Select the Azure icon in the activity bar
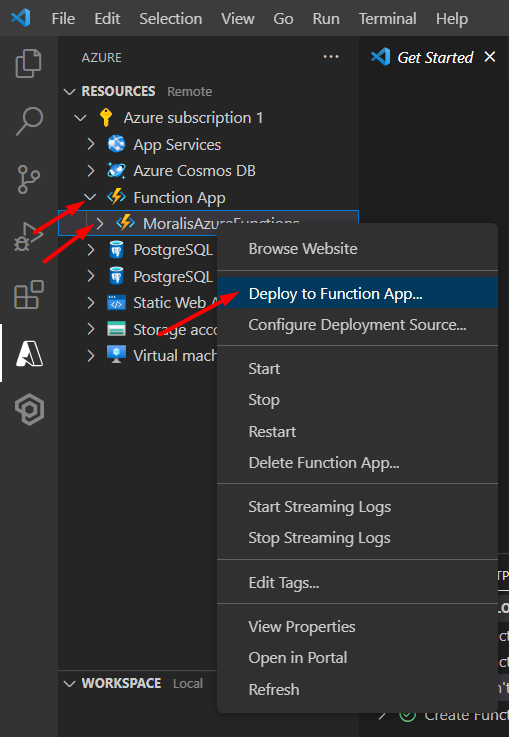509x737 pixels. click(29, 353)
